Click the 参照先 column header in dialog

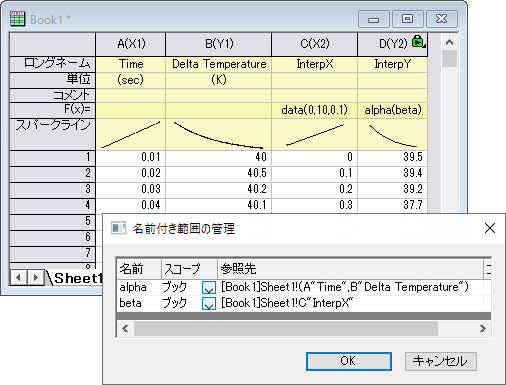350,269
